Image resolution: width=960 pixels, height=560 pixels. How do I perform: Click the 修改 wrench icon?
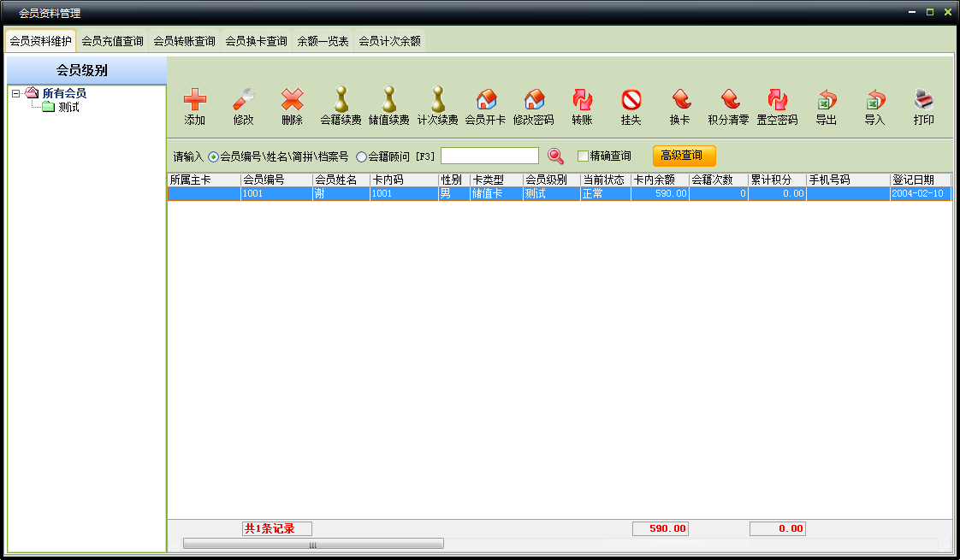[243, 99]
